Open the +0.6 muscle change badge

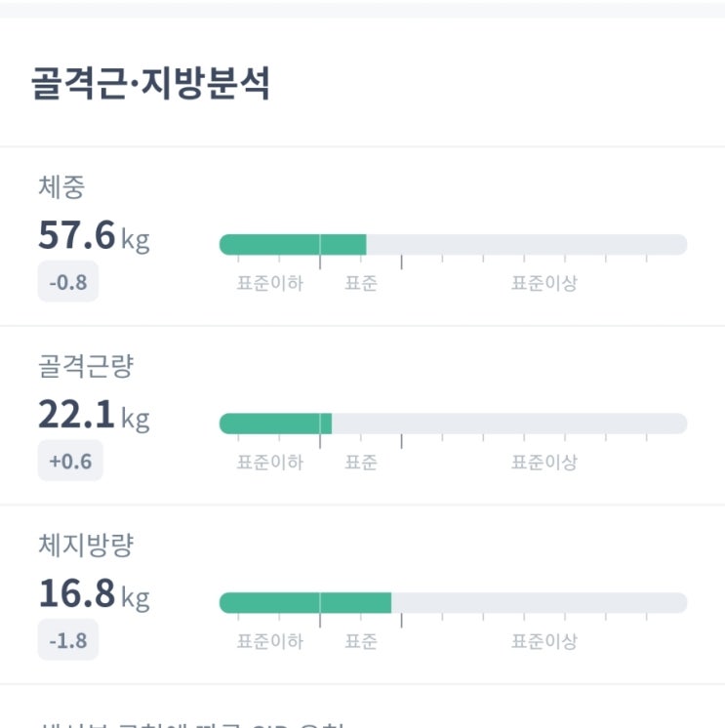point(70,462)
